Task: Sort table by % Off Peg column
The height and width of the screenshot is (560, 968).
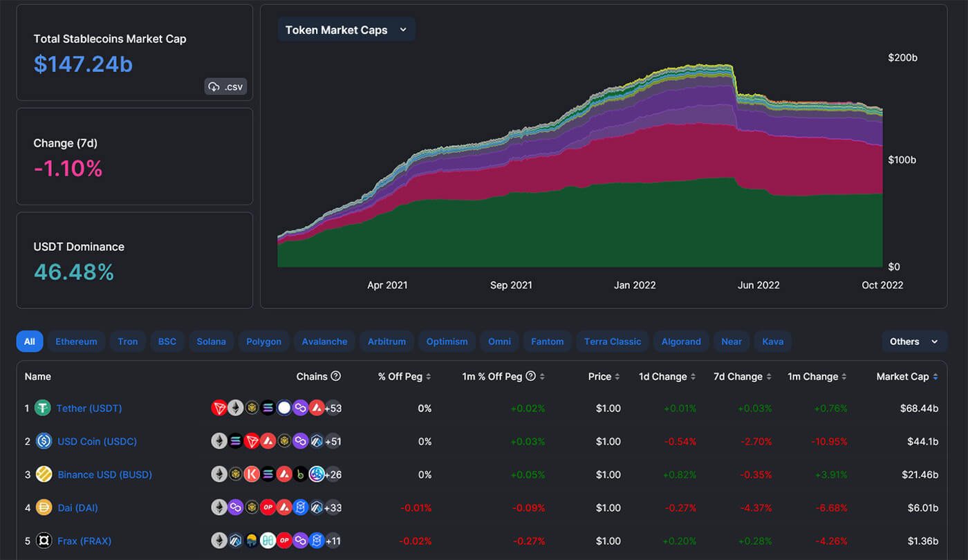Action: [x=404, y=377]
